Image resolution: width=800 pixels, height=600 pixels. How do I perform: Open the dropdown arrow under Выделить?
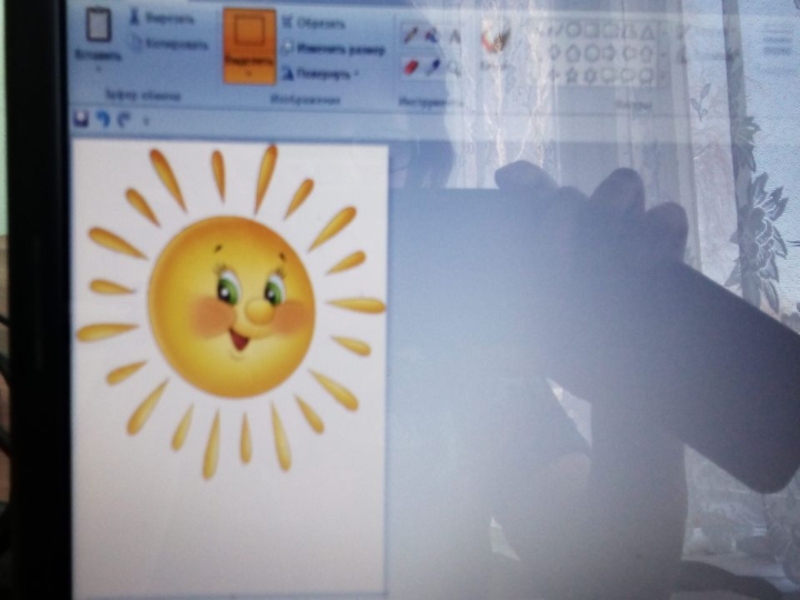click(x=249, y=73)
